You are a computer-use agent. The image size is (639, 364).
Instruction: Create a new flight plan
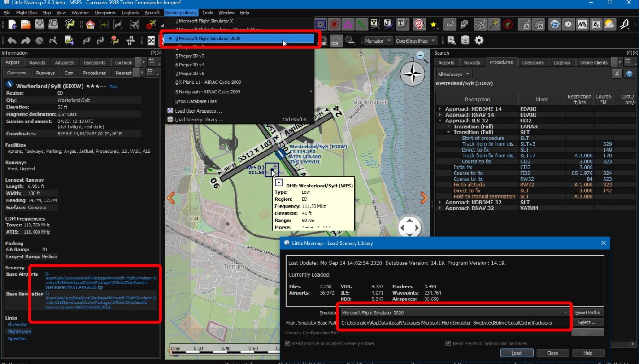13,25
